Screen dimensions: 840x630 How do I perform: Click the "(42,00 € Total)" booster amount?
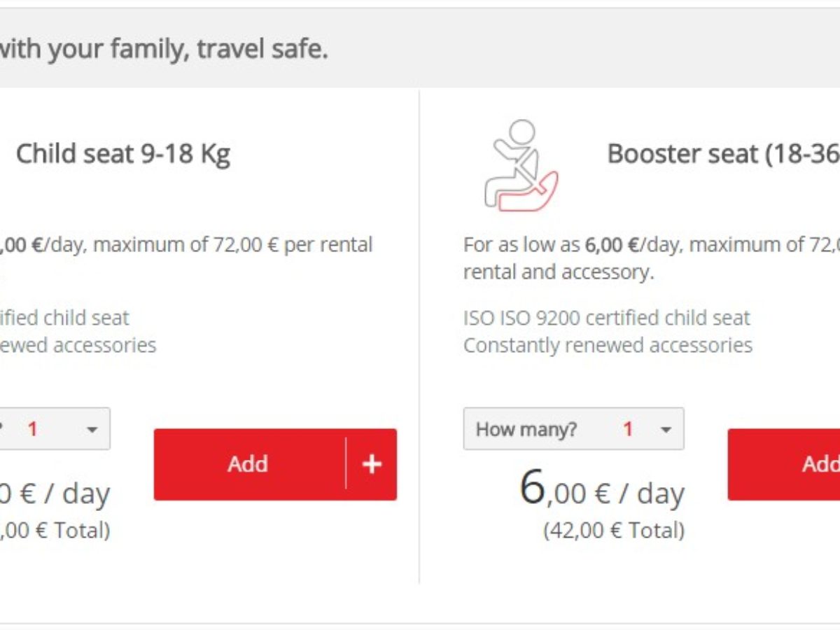coord(614,530)
